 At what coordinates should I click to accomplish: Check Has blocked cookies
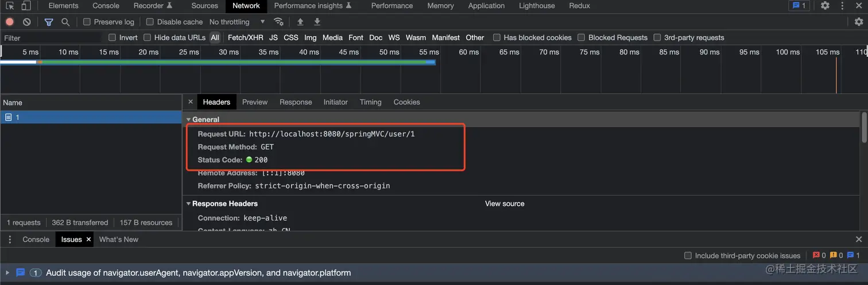[x=497, y=37]
